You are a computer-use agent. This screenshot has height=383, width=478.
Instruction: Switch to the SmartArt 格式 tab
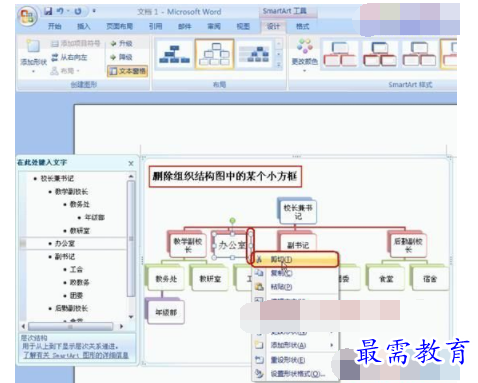click(302, 26)
